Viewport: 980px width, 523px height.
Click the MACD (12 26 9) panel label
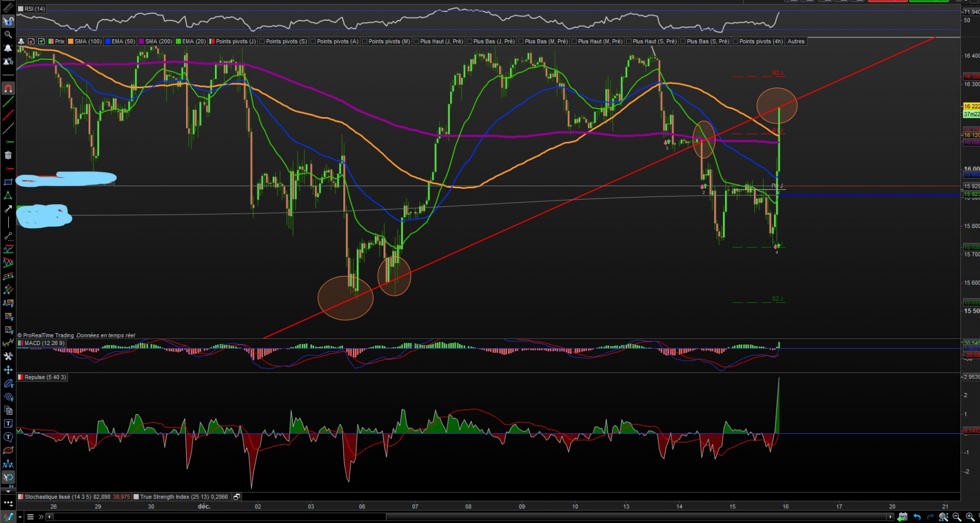pos(44,343)
